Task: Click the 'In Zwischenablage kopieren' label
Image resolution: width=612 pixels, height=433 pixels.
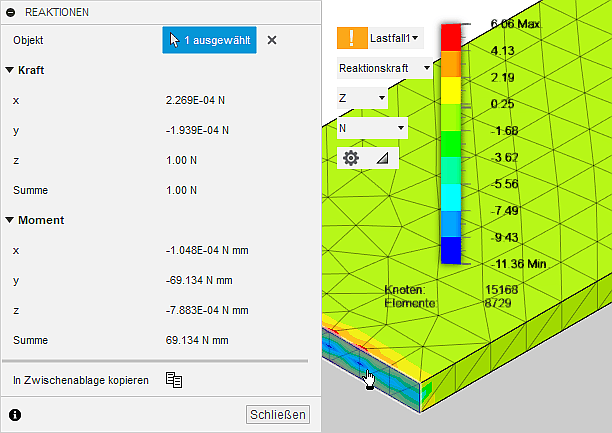Action: 81,380
